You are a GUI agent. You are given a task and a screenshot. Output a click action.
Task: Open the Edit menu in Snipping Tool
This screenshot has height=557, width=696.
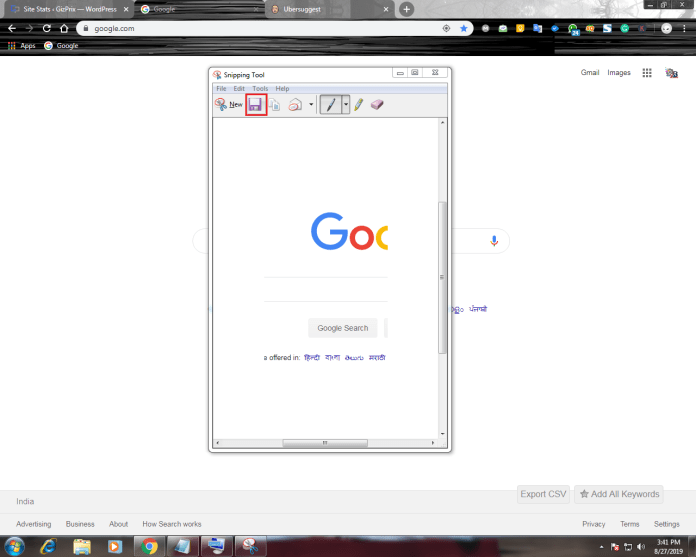point(239,89)
